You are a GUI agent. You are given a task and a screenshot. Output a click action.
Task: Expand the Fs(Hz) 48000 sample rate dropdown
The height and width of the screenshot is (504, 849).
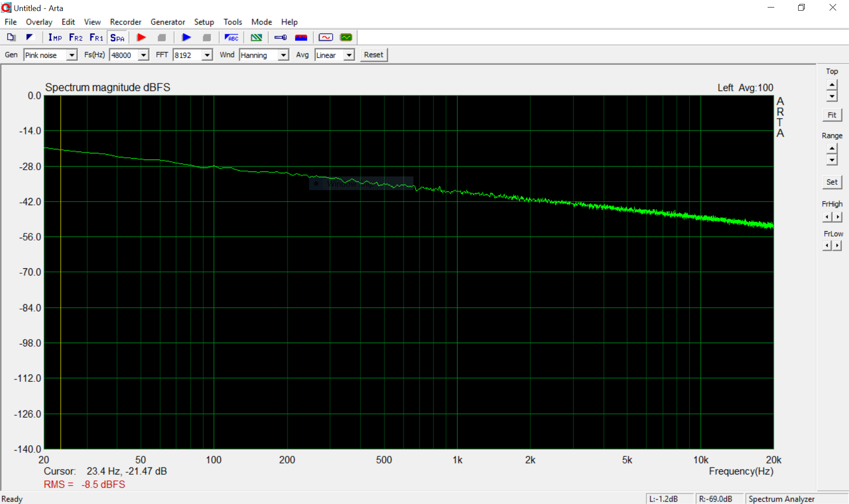click(143, 55)
